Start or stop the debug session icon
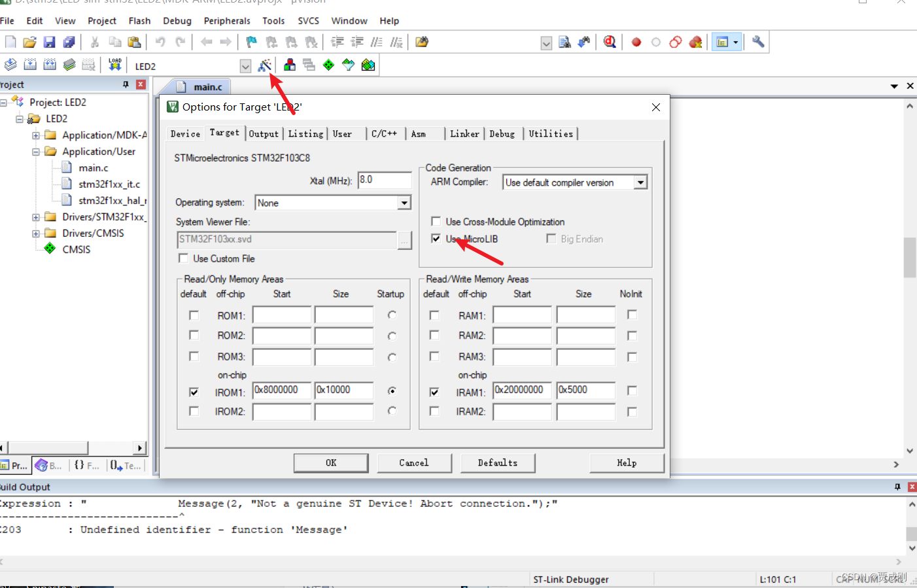917x588 pixels. point(610,43)
